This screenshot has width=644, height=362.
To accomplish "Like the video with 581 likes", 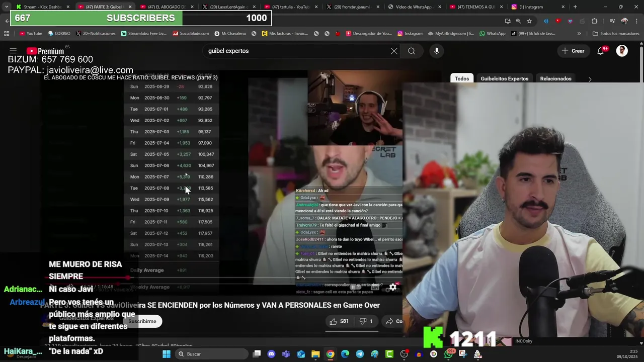I will point(339,321).
